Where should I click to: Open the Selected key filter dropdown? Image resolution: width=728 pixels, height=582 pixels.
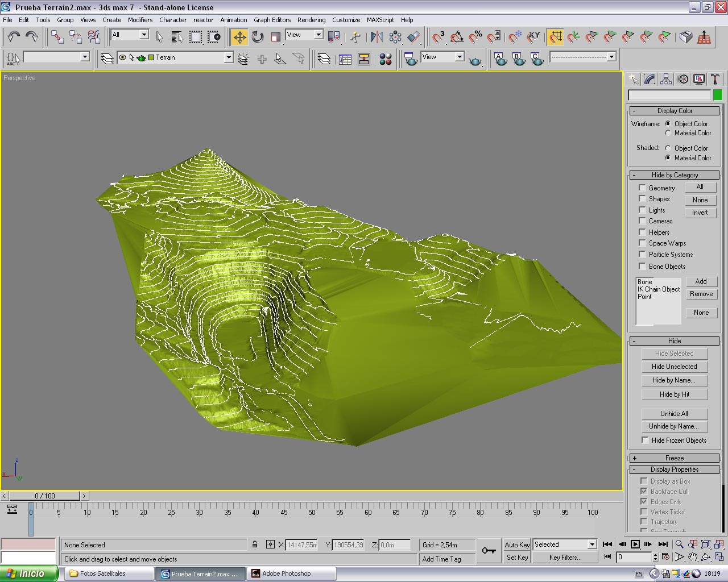click(591, 544)
